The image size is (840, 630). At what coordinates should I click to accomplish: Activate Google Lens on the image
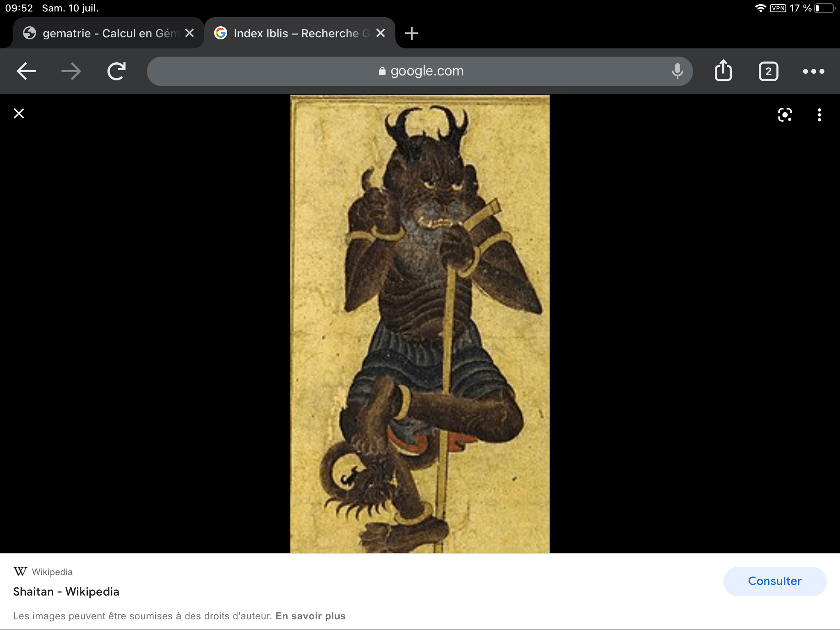785,114
